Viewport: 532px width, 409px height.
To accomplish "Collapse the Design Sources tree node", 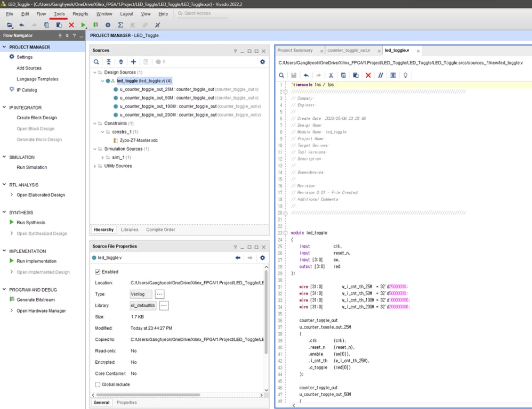I will point(95,72).
